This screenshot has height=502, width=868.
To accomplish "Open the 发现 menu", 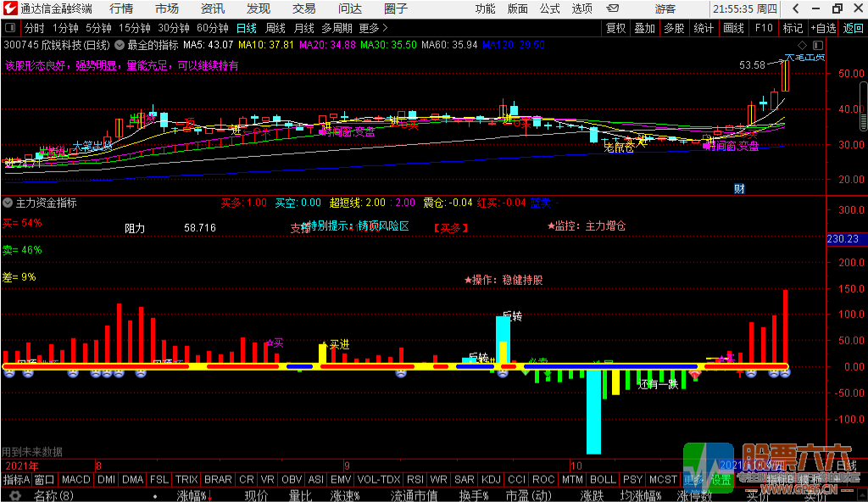I will click(259, 8).
